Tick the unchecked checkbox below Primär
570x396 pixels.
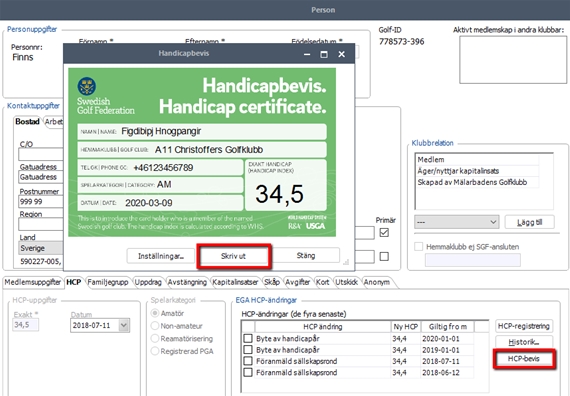pos(384,256)
